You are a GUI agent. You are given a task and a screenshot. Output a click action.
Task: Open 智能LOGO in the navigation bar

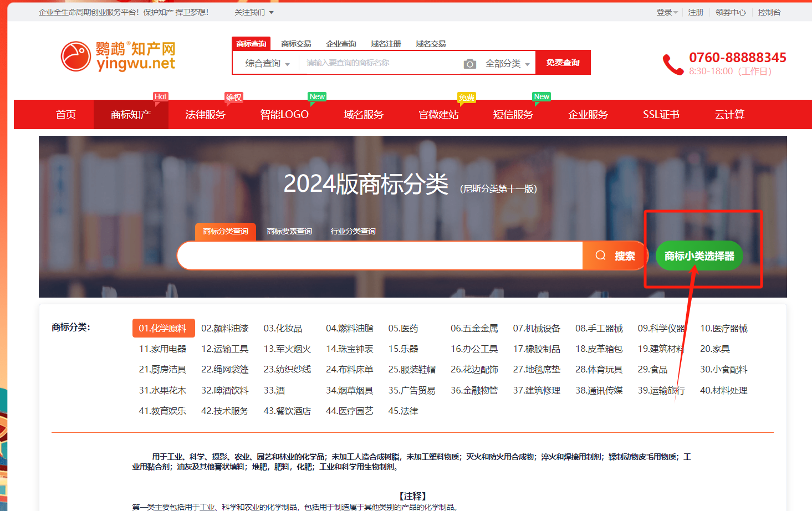click(x=284, y=115)
